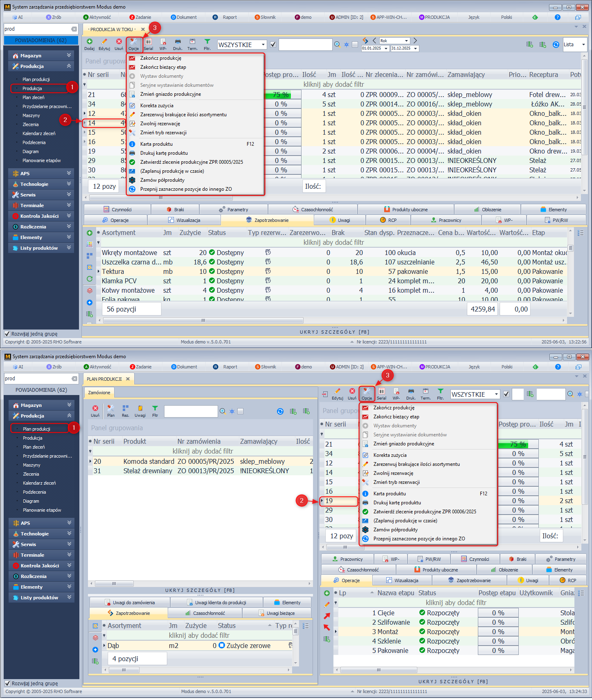Click the Uwagi icon beside Rez. button
Image resolution: width=592 pixels, height=700 pixels.
pyautogui.click(x=140, y=409)
